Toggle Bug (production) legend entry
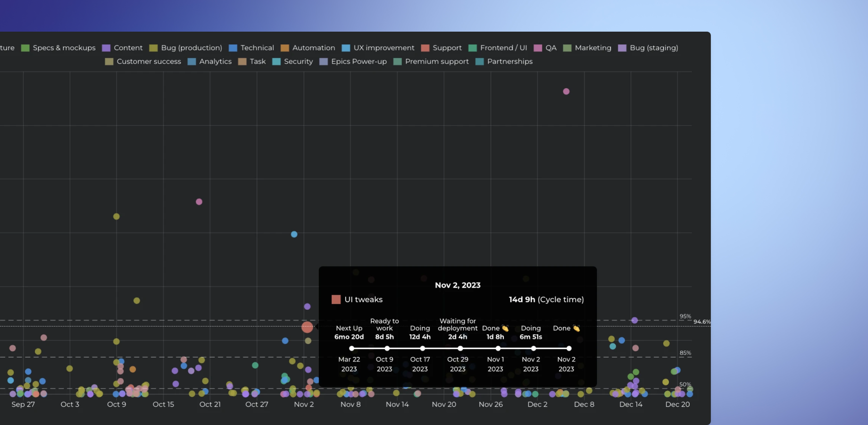868x425 pixels. point(186,48)
